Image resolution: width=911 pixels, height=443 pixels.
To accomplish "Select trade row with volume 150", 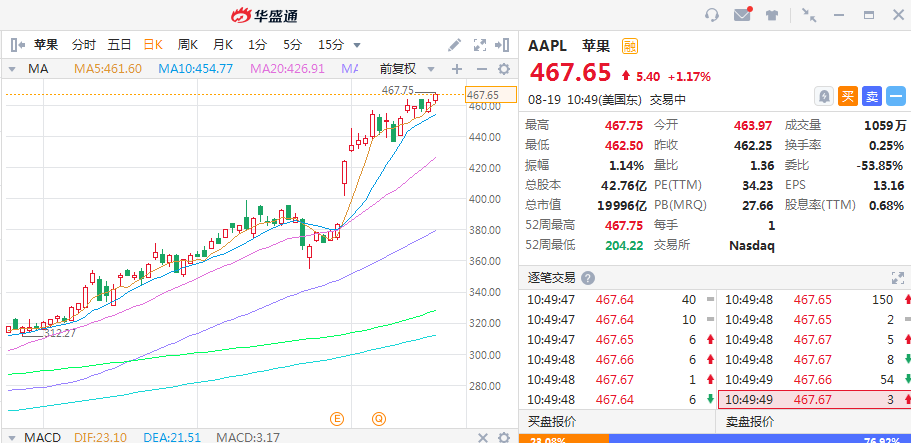I will pos(815,300).
